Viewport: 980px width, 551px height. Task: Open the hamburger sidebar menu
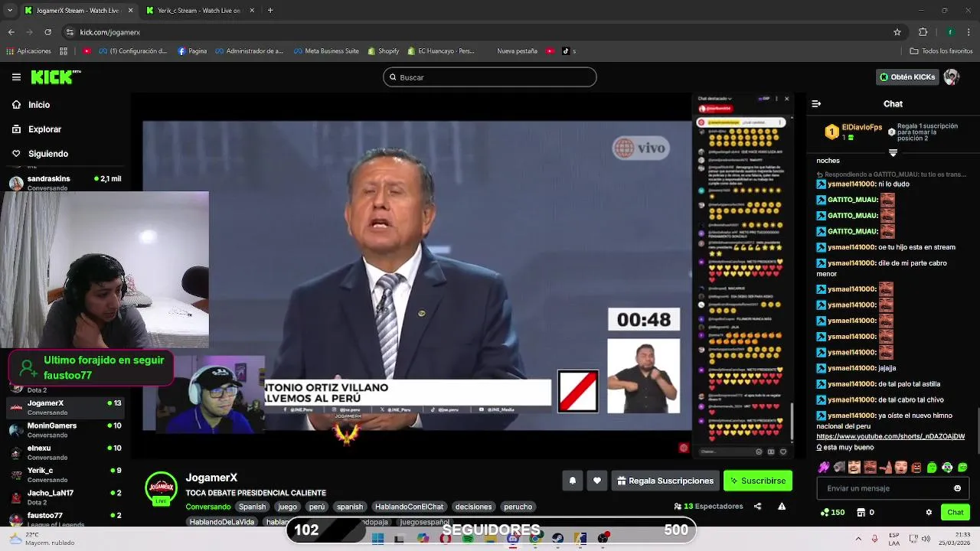pos(16,77)
